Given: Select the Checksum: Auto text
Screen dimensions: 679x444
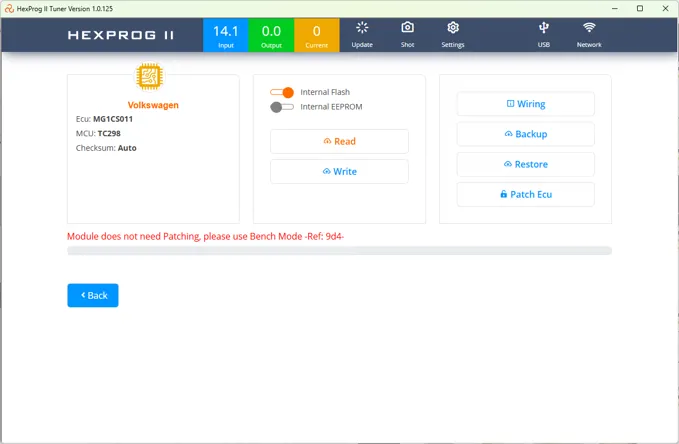Looking at the screenshot, I should tap(106, 148).
